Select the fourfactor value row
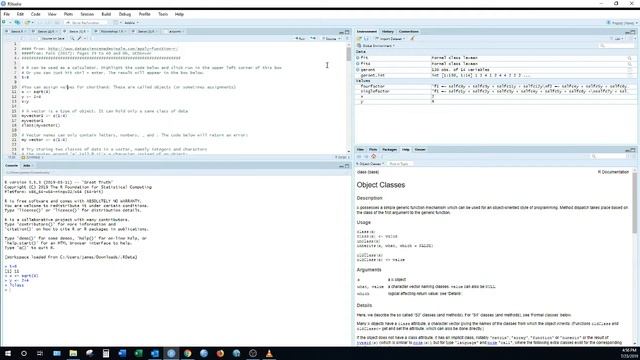This screenshot has width=640, height=360. point(495,87)
